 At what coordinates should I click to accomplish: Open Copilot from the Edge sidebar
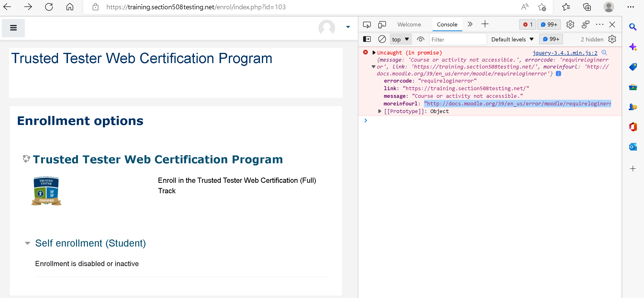coord(633,47)
